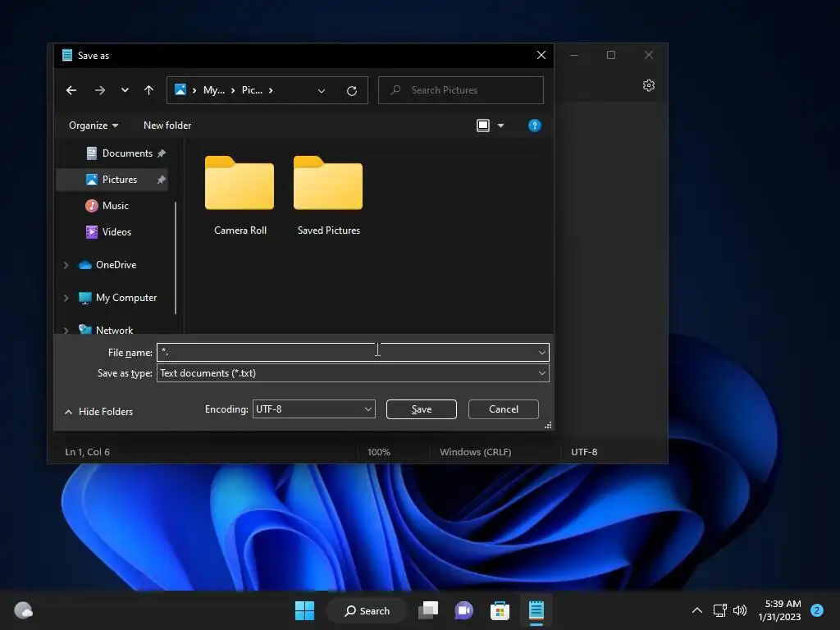Viewport: 840px width, 630px height.
Task: Select Videos in navigation pane
Action: point(116,232)
